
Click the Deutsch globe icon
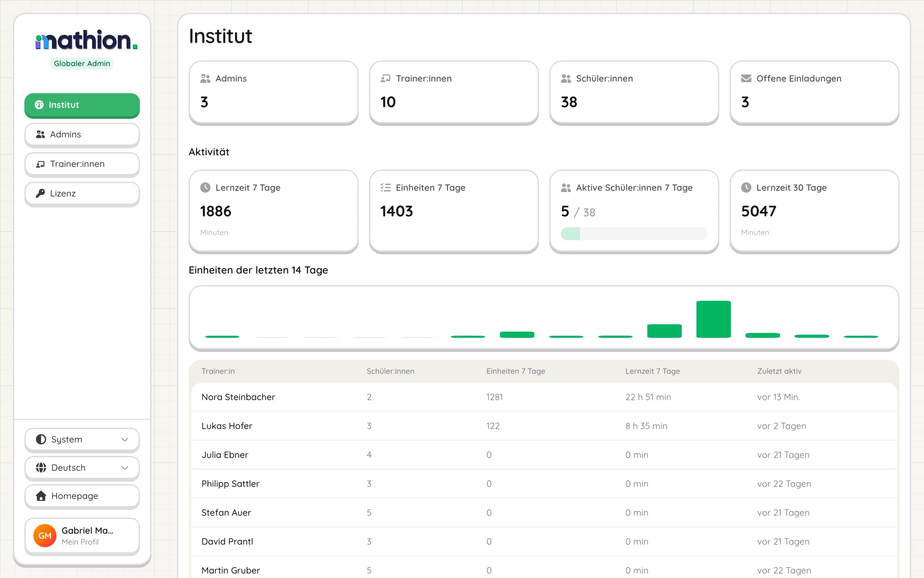41,468
